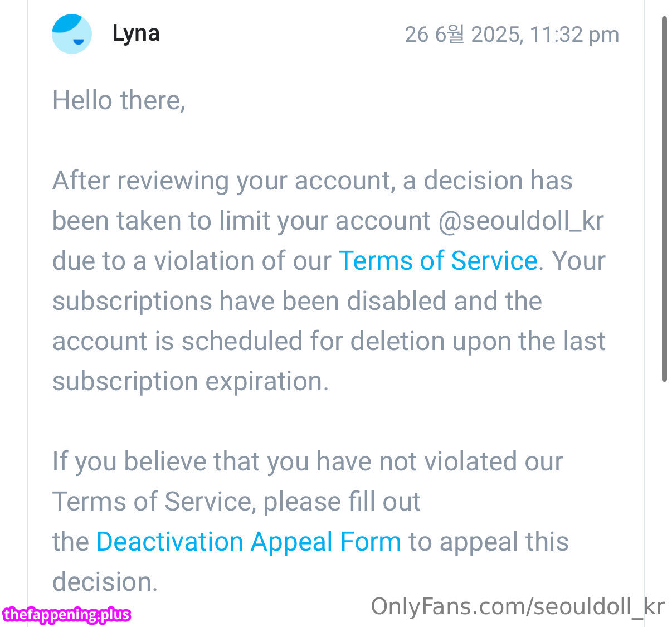Click Lyna's blue avatar icon
Screen dimensions: 672x627
point(72,34)
